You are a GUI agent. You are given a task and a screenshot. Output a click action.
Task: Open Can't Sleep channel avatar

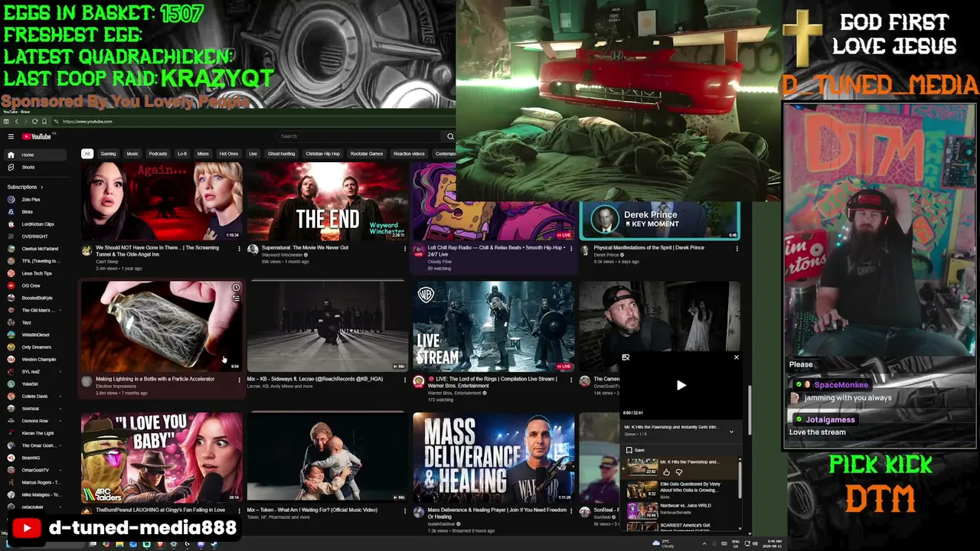coord(87,250)
